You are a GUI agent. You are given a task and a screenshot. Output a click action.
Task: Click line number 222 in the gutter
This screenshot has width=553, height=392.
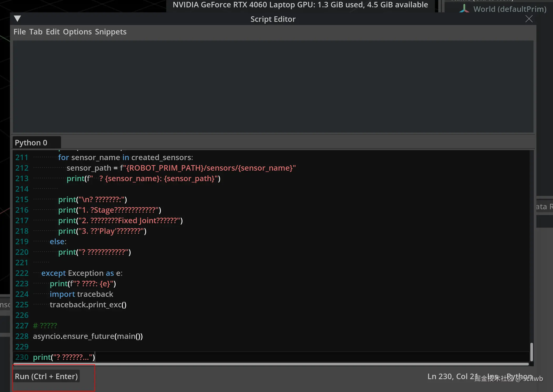[22, 273]
